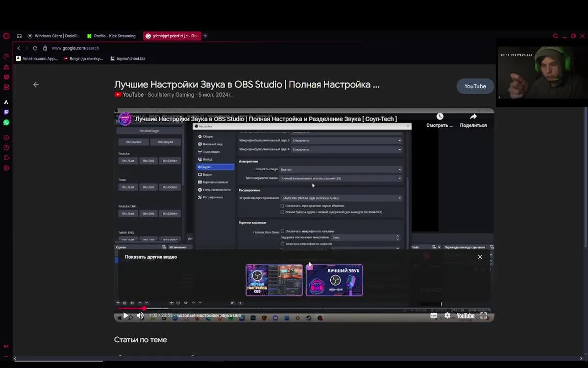Screen dimensions: 588x368
Task: Click the Показать другие видео label
Action: pos(151,257)
